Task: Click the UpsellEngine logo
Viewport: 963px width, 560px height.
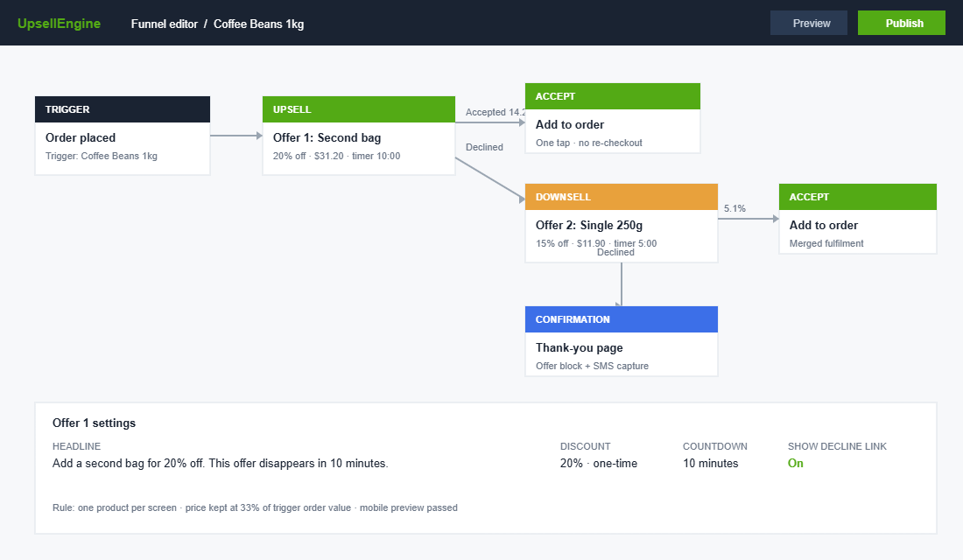Action: [59, 24]
